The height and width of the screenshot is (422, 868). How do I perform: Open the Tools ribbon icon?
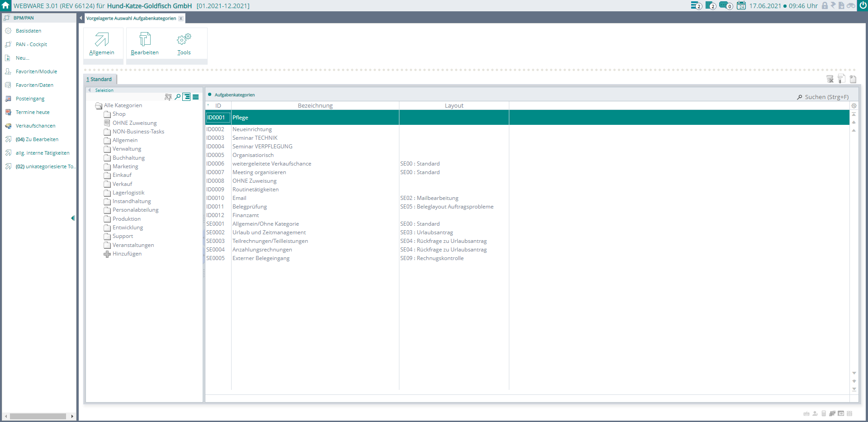coord(184,44)
